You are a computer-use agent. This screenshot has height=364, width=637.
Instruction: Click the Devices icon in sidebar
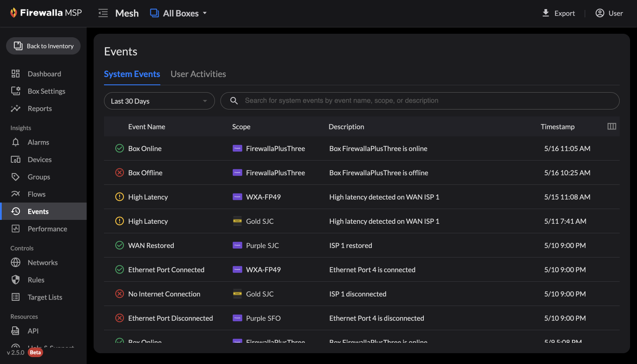click(x=16, y=159)
